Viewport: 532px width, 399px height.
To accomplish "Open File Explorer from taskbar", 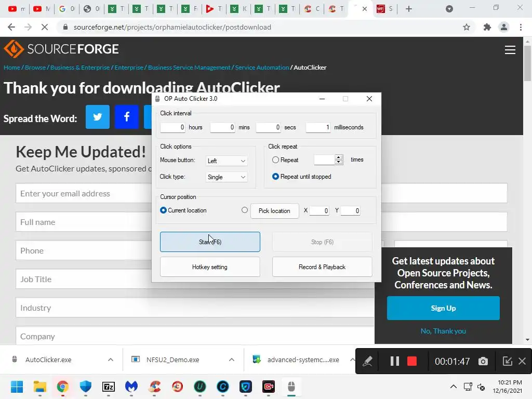I will pyautogui.click(x=39, y=387).
